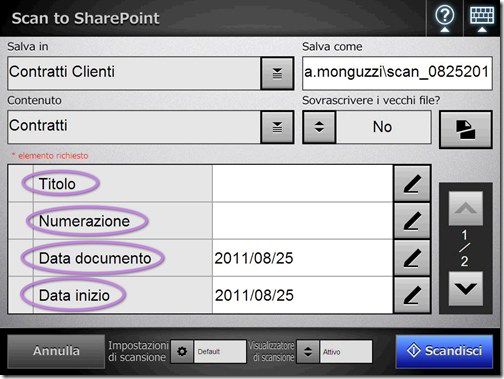504x379 pixels.
Task: Click the Attivo scan viewer value
Action: click(346, 351)
